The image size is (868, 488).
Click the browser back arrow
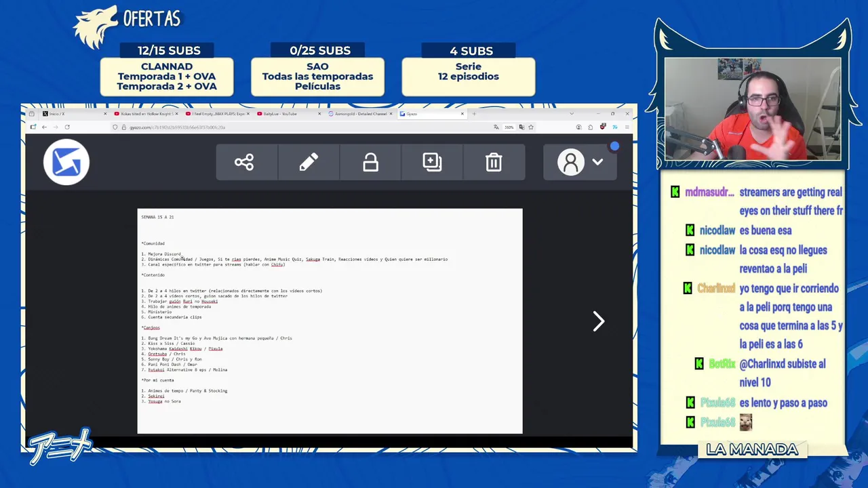pos(44,127)
